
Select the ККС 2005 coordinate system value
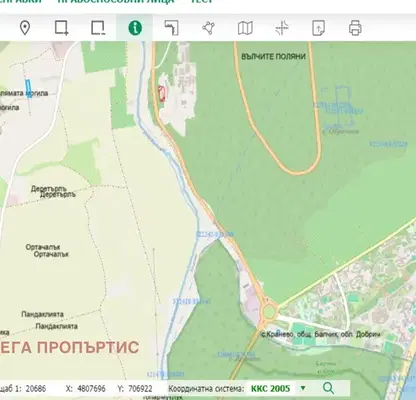(x=271, y=389)
